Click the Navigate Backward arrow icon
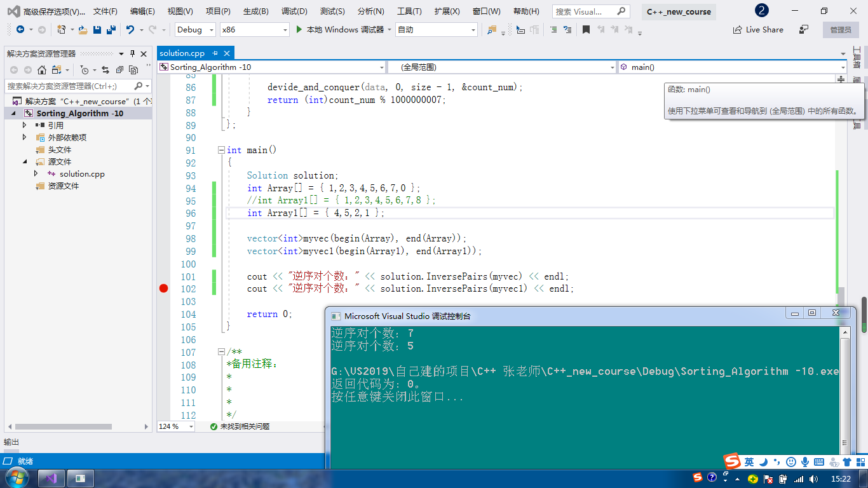The image size is (868, 488). click(20, 30)
